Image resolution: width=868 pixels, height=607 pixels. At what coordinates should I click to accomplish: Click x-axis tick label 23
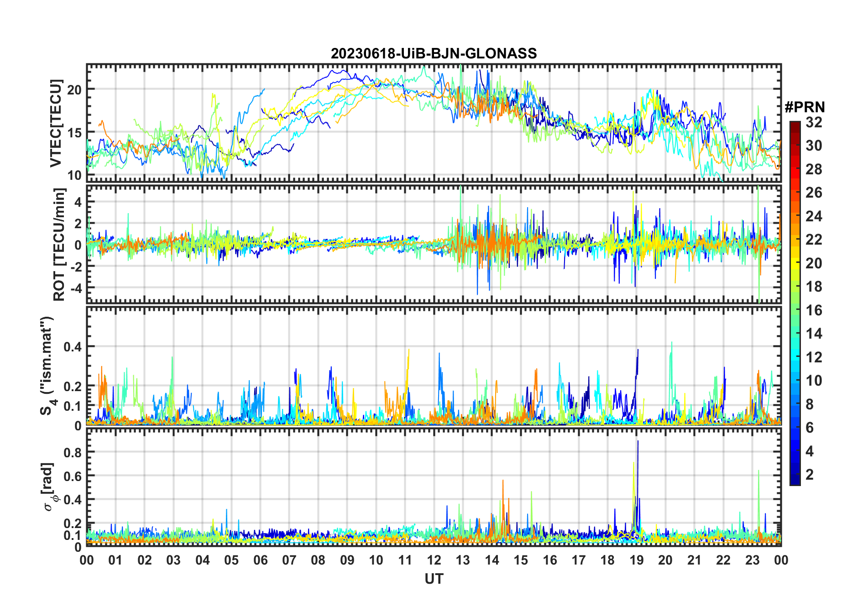coord(752,560)
